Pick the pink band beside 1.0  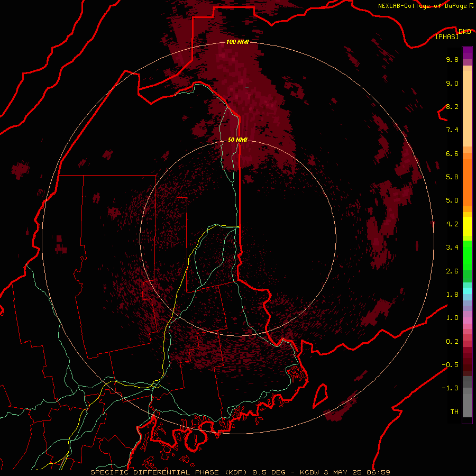[467, 321]
